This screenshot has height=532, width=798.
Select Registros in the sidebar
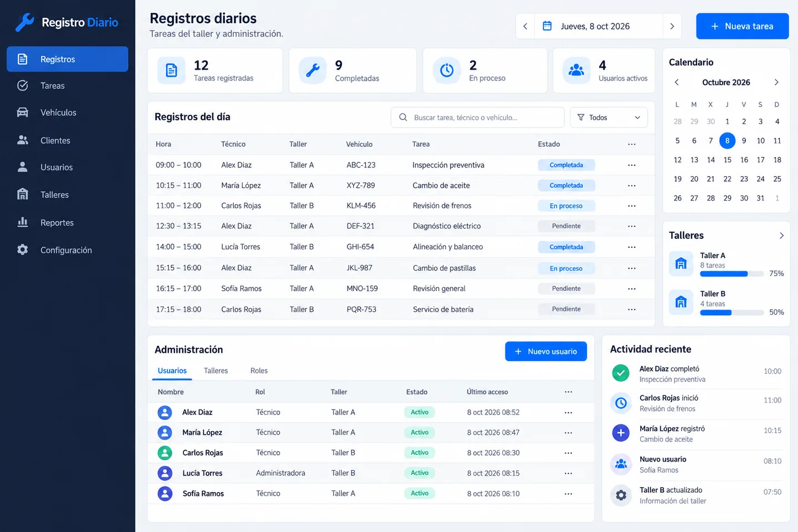(x=67, y=59)
